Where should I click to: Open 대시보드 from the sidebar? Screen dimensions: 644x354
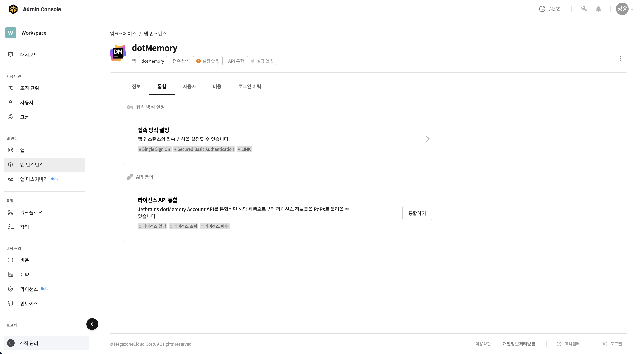point(44,54)
